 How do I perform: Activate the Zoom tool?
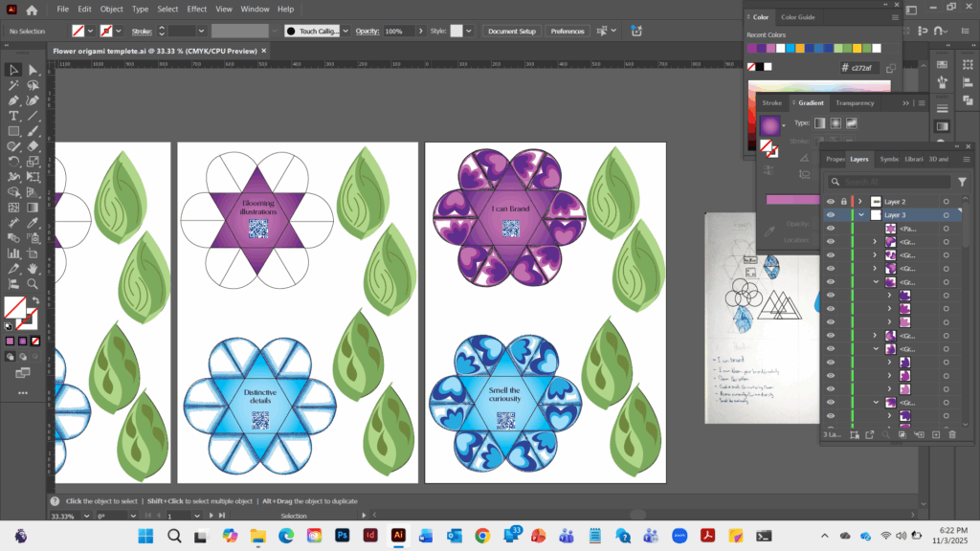pyautogui.click(x=33, y=283)
